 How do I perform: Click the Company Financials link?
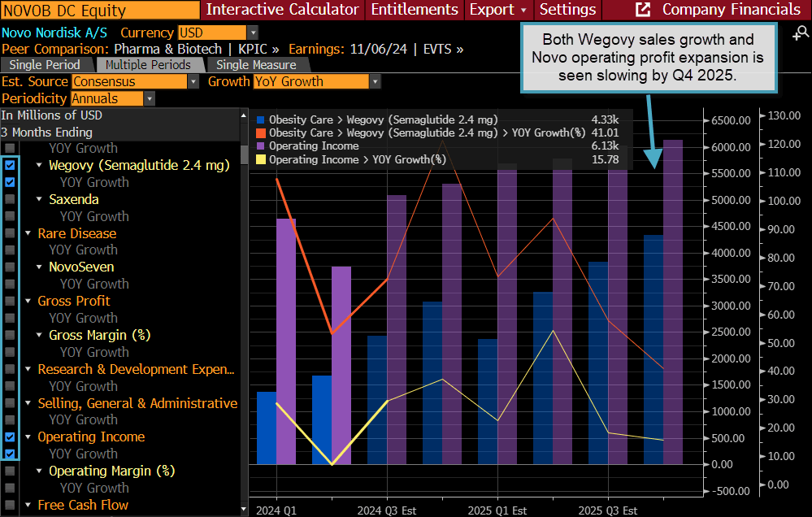click(732, 9)
